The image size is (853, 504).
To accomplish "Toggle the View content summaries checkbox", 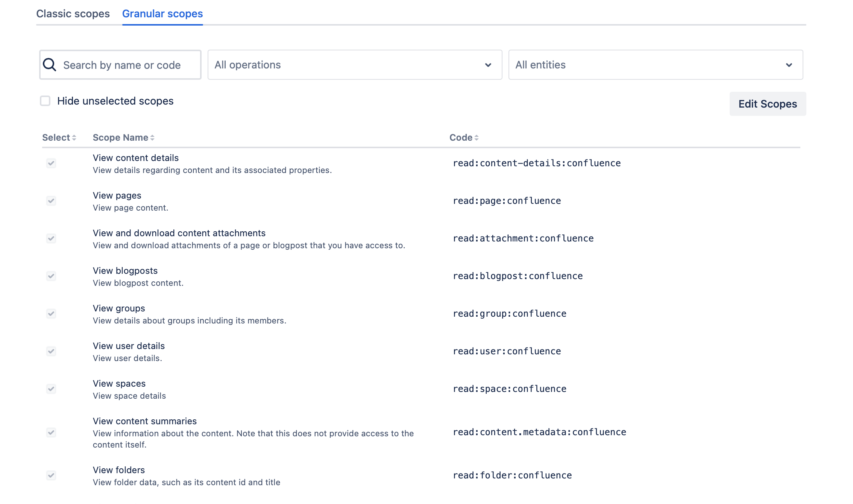I will (51, 433).
